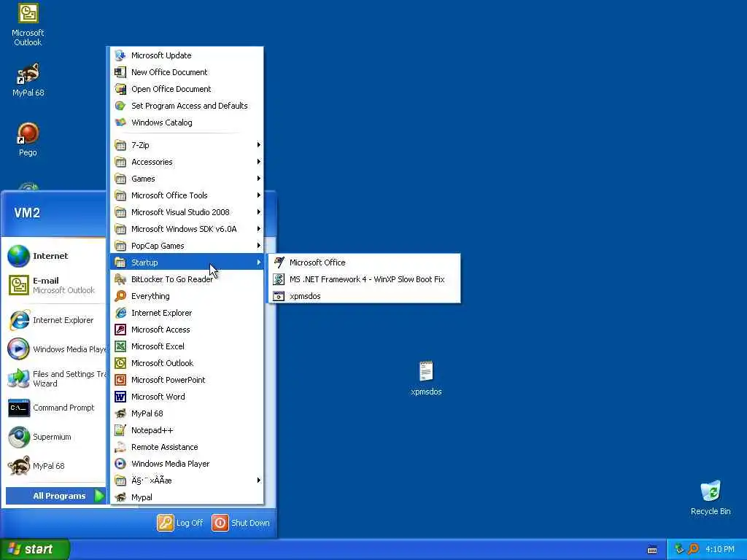The height and width of the screenshot is (560, 747).
Task: Click the Internet globe icon in Start menu
Action: [18, 256]
